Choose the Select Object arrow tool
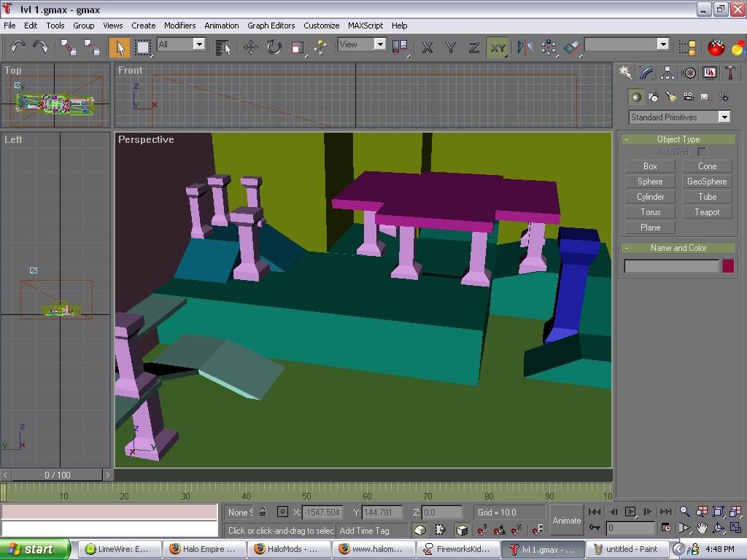The width and height of the screenshot is (747, 560). coord(120,47)
